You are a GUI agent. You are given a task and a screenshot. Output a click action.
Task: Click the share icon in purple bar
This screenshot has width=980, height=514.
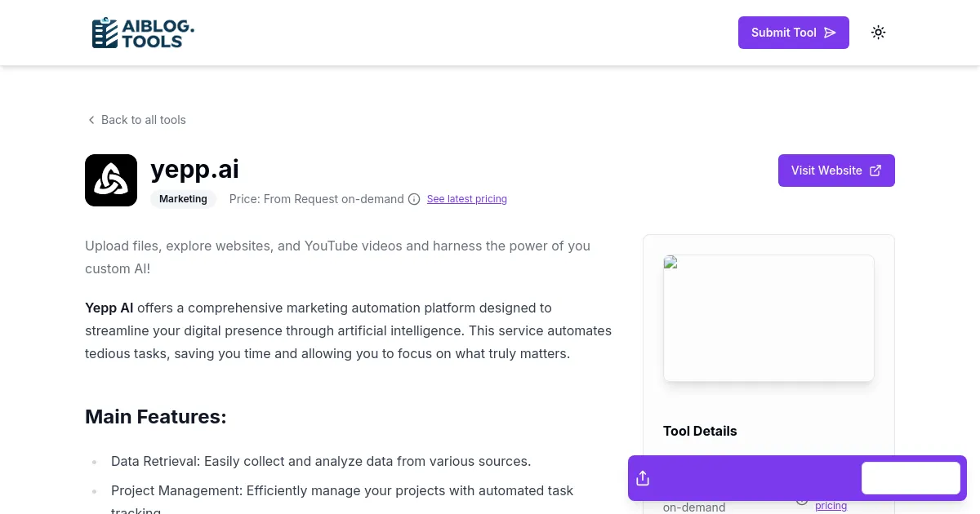[643, 478]
